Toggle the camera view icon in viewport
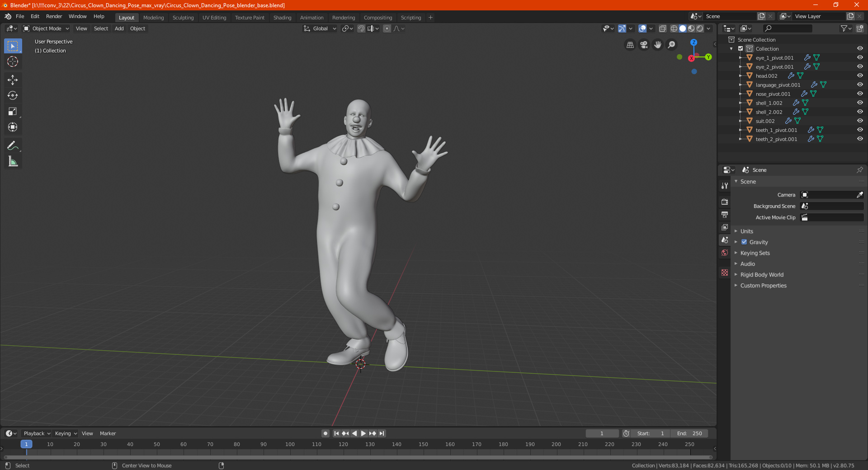The height and width of the screenshot is (470, 868). click(644, 45)
